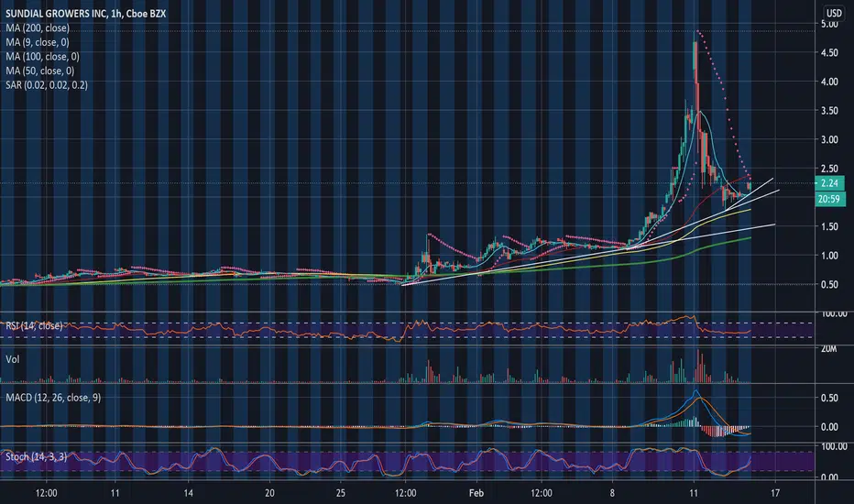Click the 3.50 price axis label

(829, 111)
